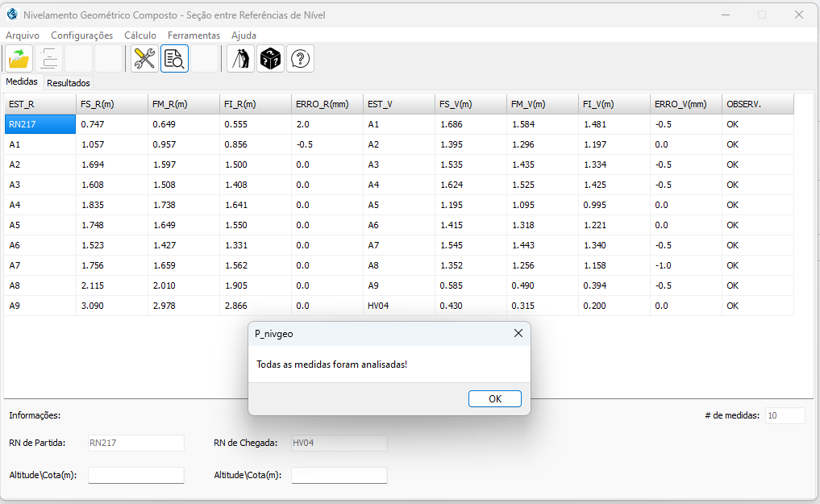The height and width of the screenshot is (504, 820).
Task: Click the greyed-out lines toolbar icon
Action: (x=48, y=59)
